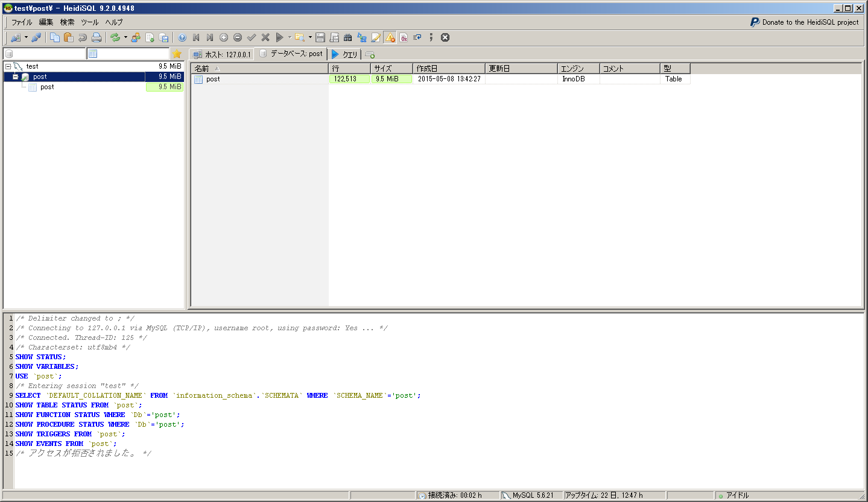868x502 pixels.
Task: Switch to the クエリ tab
Action: (x=344, y=54)
